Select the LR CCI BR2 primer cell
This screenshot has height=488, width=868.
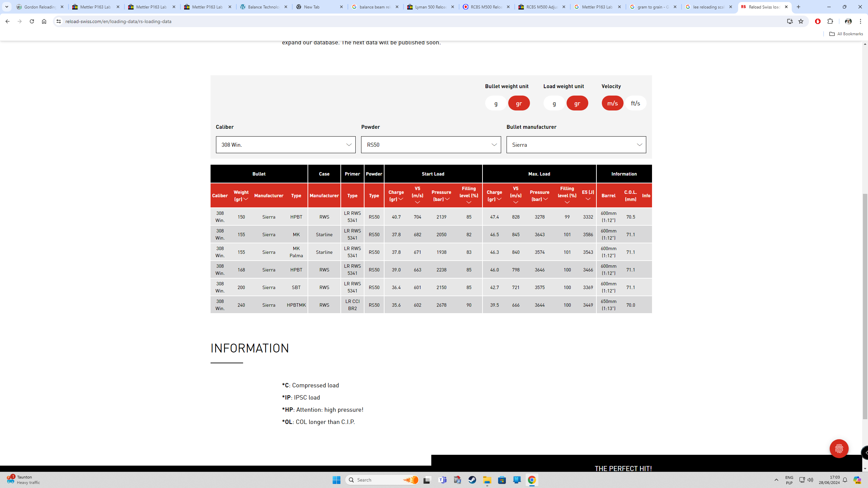(352, 305)
